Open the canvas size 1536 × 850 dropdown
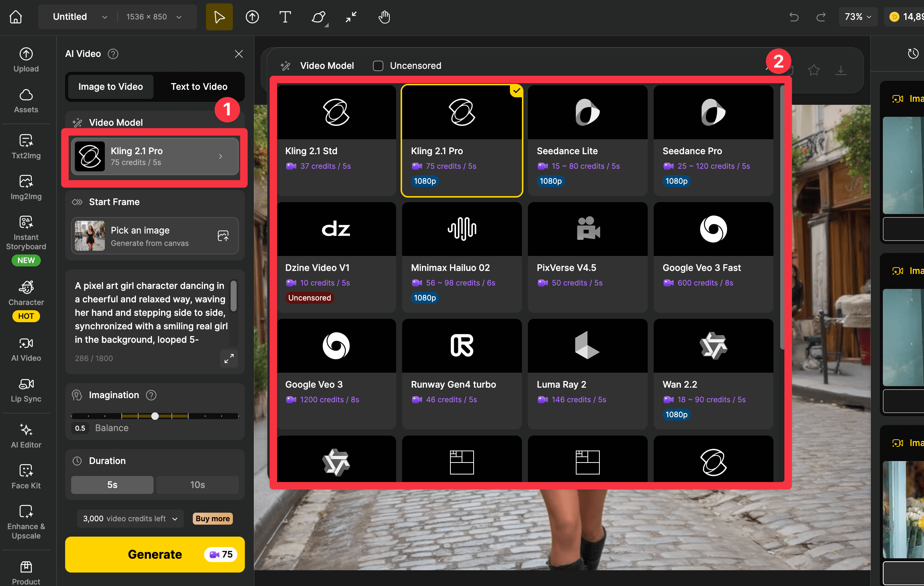924x586 pixels. pos(154,17)
